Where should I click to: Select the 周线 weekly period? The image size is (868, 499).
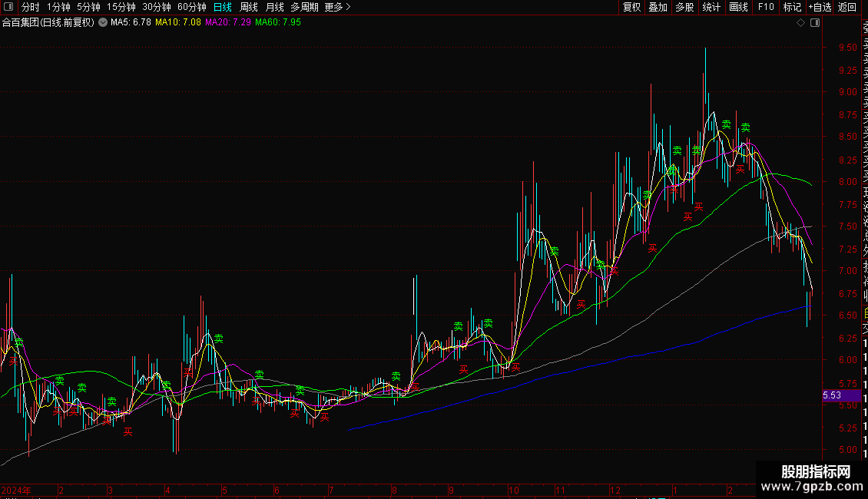[x=249, y=7]
